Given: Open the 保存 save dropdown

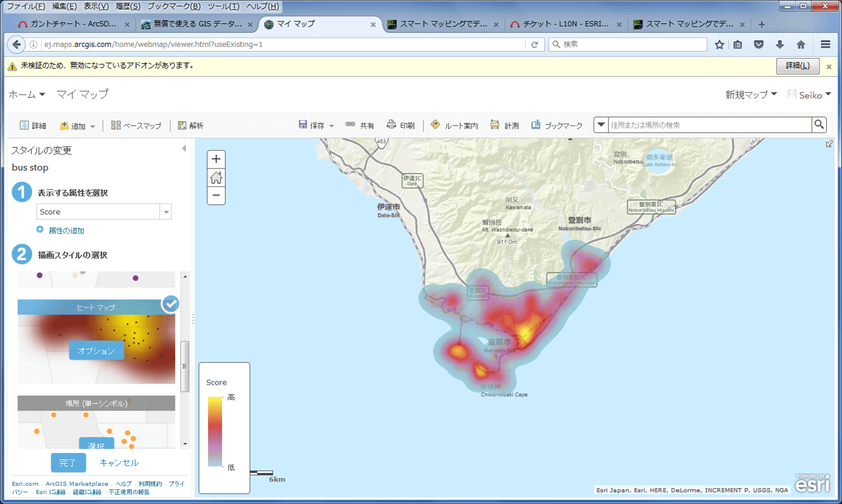Looking at the screenshot, I should coord(317,126).
